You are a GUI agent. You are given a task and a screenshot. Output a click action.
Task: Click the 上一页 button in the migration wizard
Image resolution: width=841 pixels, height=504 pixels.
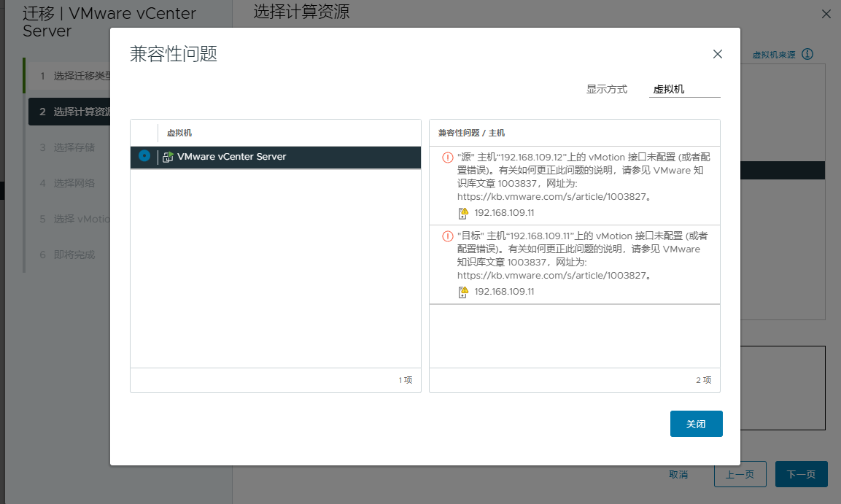[740, 475]
